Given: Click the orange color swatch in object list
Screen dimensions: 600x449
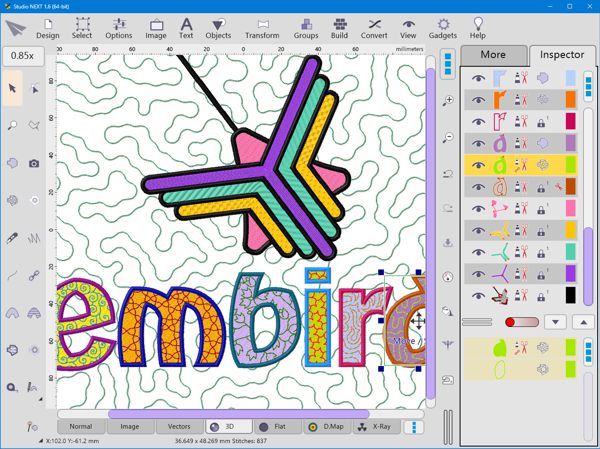Looking at the screenshot, I should [570, 99].
